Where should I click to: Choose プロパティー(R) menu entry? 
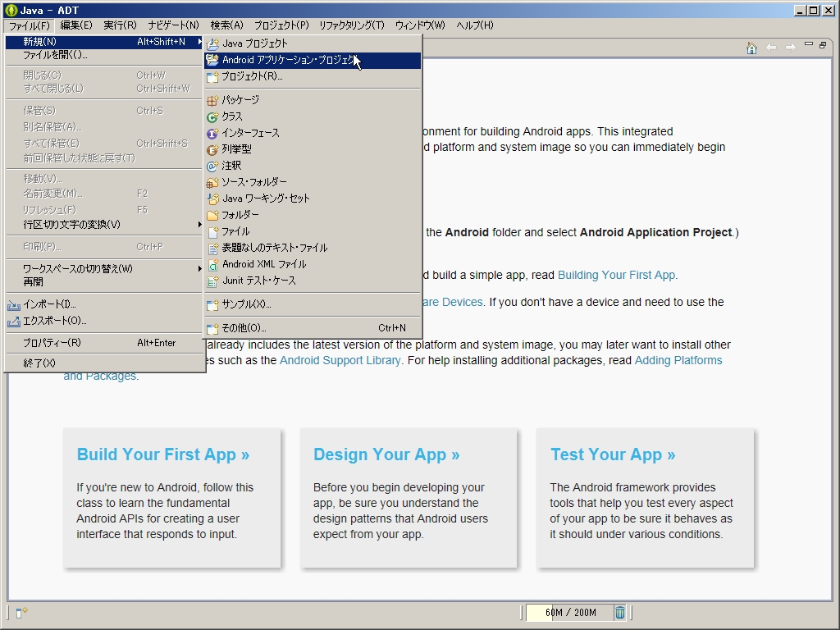104,343
